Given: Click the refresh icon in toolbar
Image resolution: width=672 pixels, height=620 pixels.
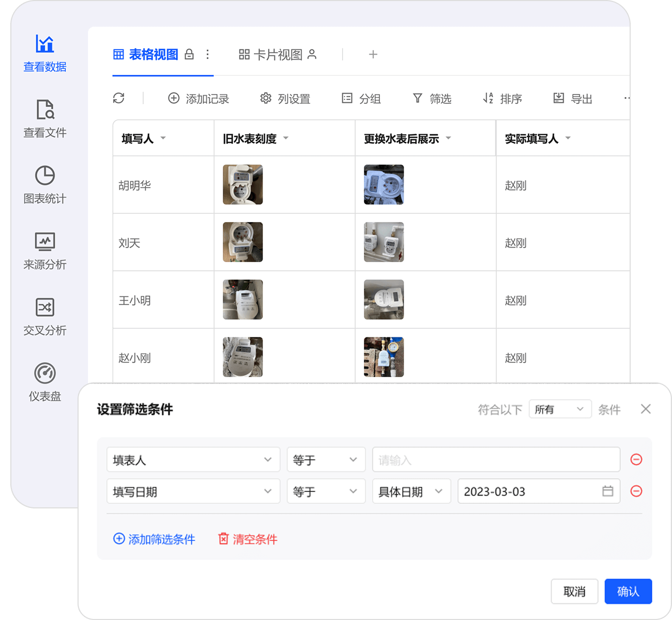Looking at the screenshot, I should click(119, 98).
